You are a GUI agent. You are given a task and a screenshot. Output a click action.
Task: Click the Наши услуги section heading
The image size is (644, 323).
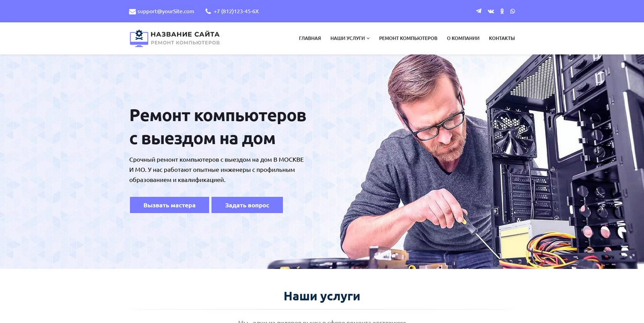pyautogui.click(x=322, y=296)
